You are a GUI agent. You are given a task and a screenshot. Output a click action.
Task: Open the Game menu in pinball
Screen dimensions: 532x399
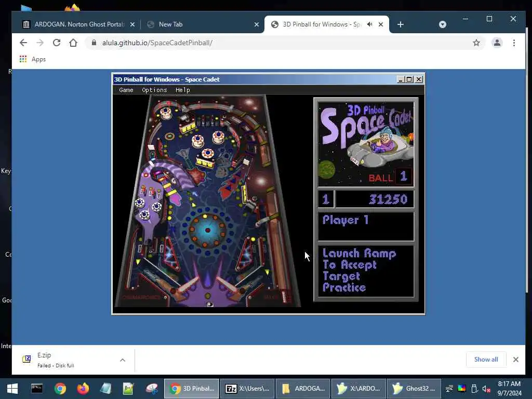pyautogui.click(x=126, y=90)
